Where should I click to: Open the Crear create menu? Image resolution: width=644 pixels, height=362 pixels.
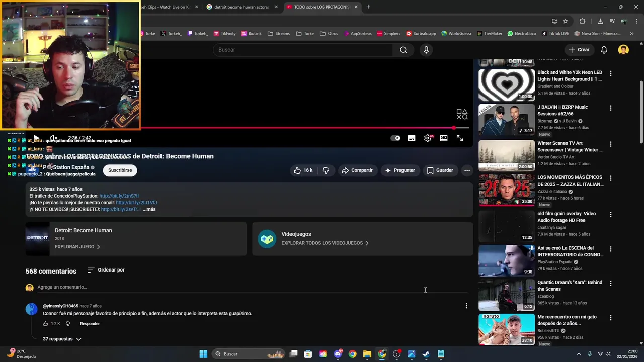tap(579, 50)
